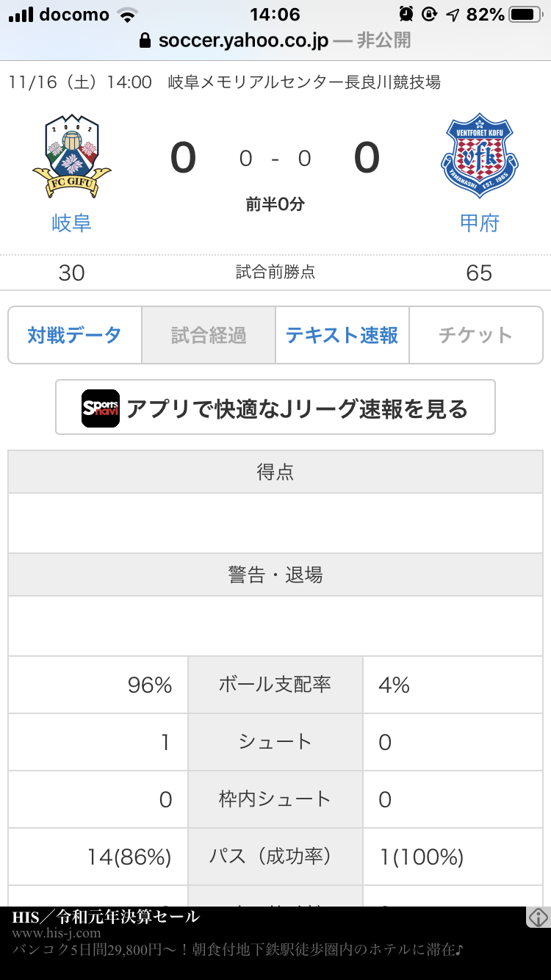Open the 対戦データ tab
The height and width of the screenshot is (980, 551).
pos(74,335)
